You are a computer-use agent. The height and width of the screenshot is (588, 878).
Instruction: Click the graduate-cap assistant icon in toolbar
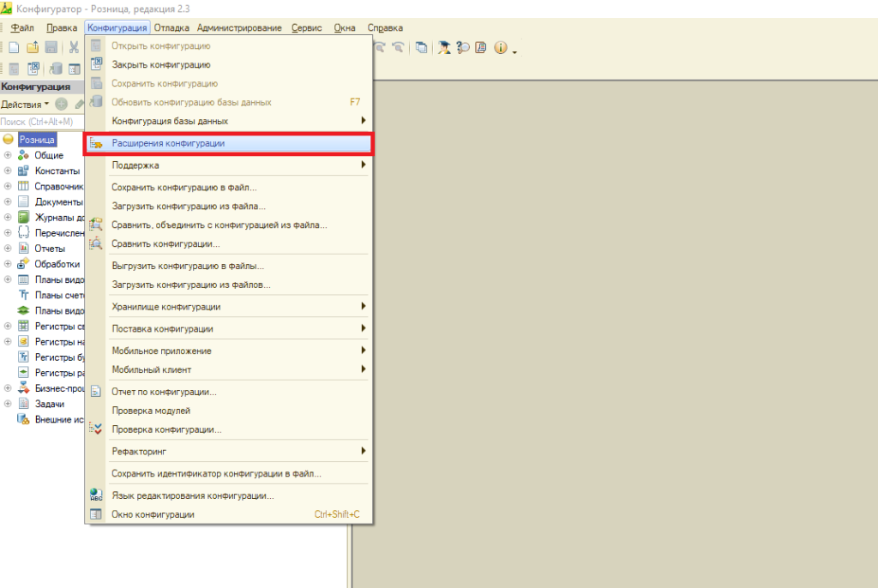[x=444, y=48]
